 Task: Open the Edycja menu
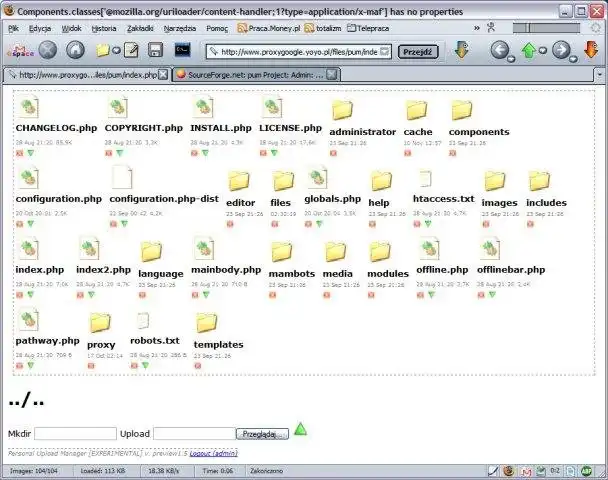point(40,28)
